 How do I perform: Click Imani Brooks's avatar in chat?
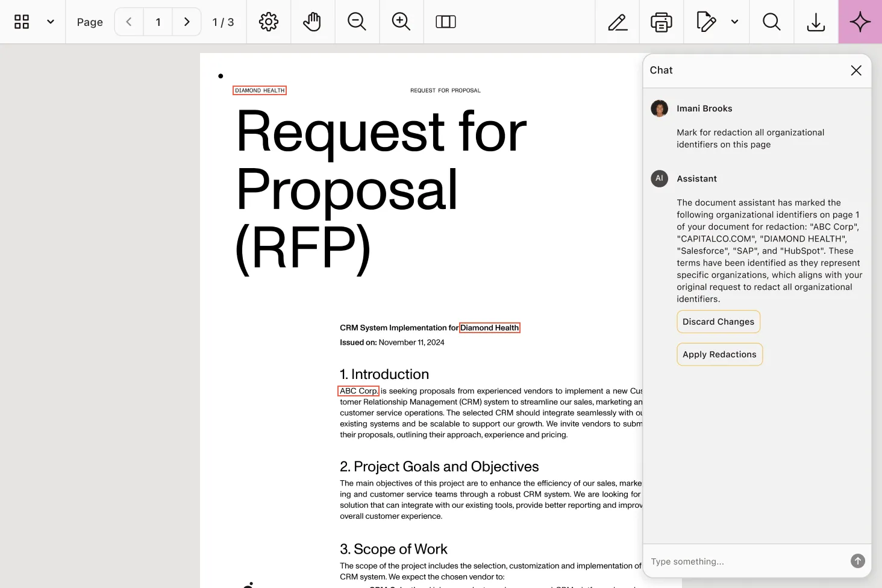[x=660, y=108]
